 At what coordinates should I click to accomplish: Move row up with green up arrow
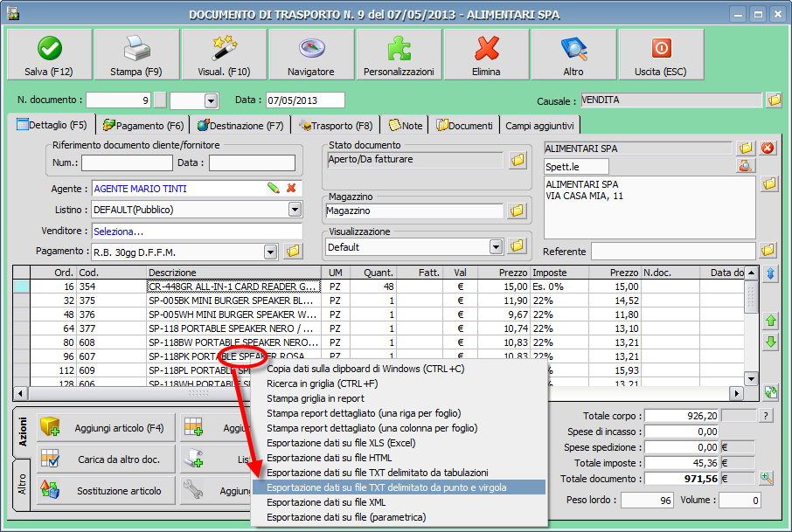coord(771,320)
